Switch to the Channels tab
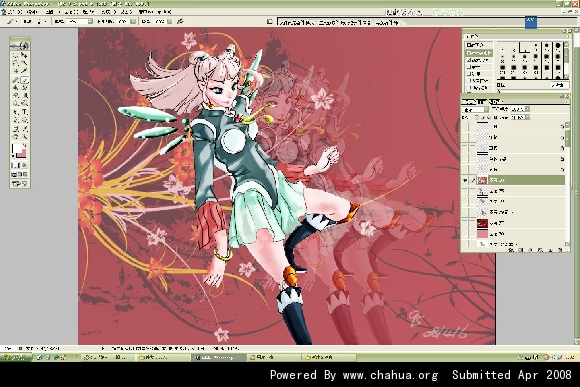 (481, 101)
